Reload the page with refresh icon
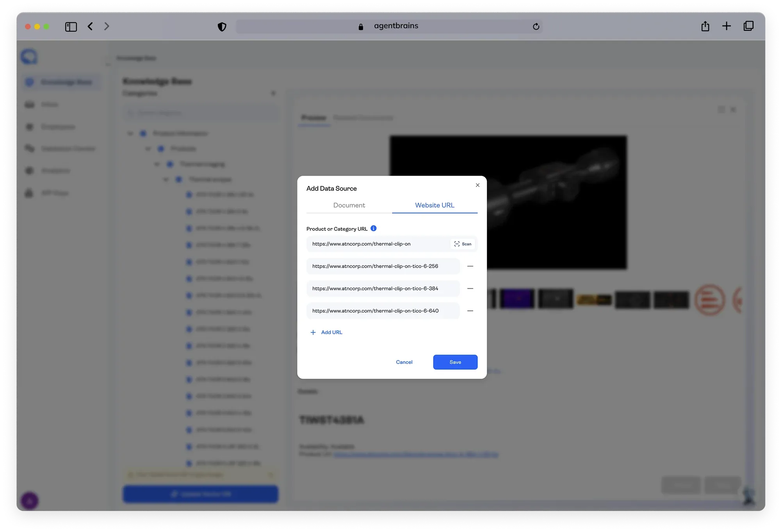This screenshot has width=782, height=532. 536,27
